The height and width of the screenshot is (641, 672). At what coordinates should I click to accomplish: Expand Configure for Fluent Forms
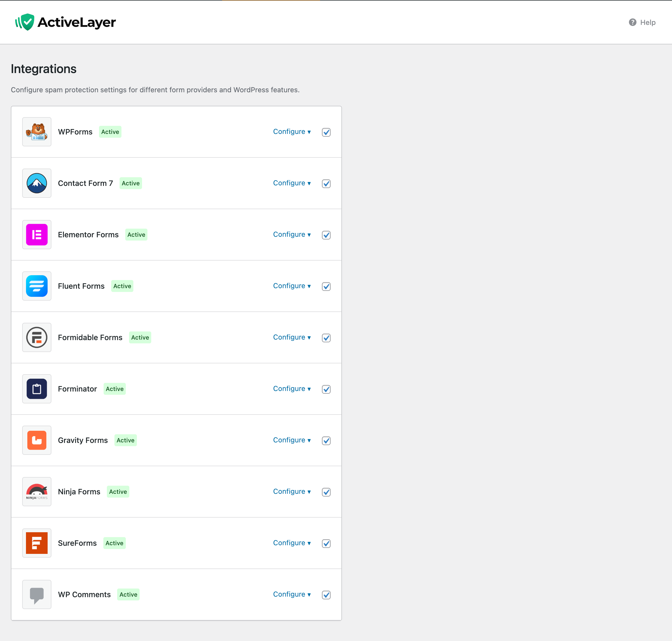292,286
